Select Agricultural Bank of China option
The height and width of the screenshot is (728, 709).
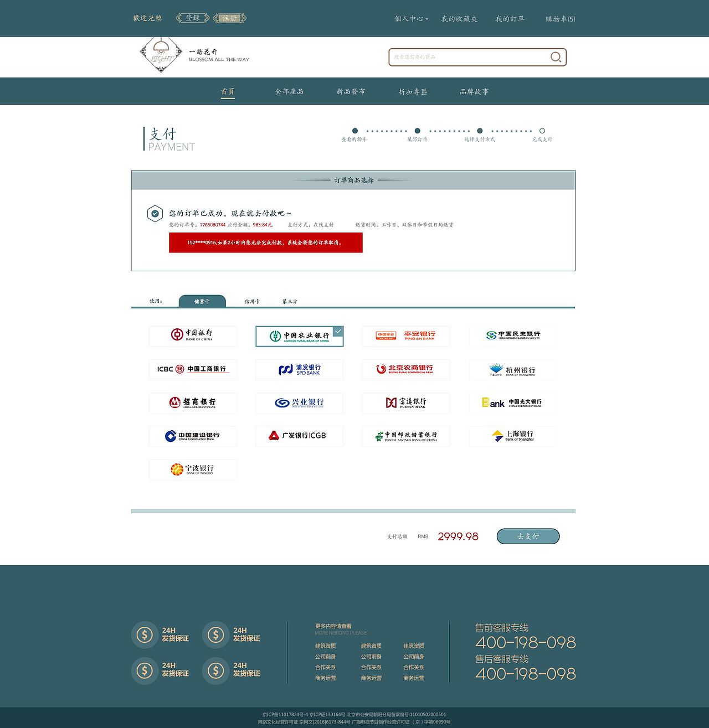tap(299, 336)
